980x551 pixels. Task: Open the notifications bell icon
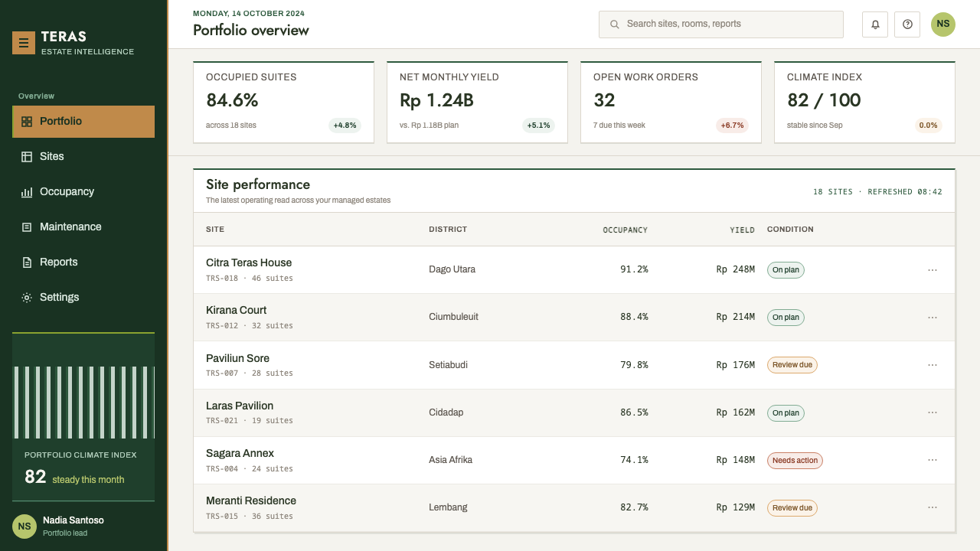coord(875,24)
